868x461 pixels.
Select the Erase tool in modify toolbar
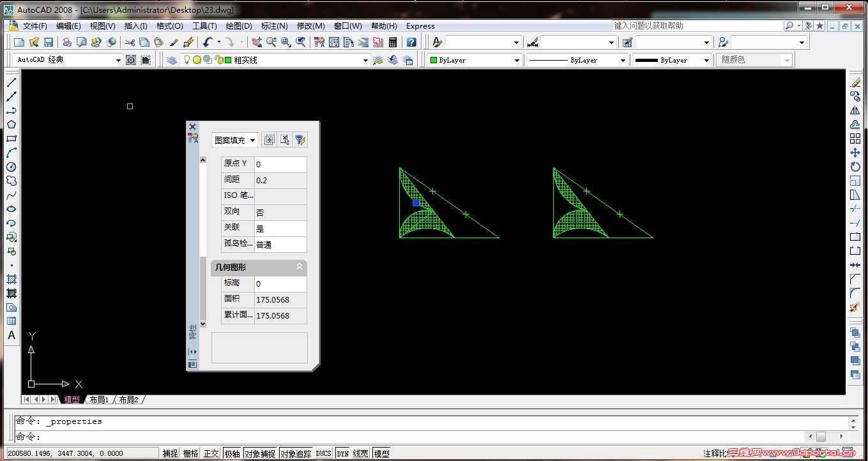click(855, 82)
